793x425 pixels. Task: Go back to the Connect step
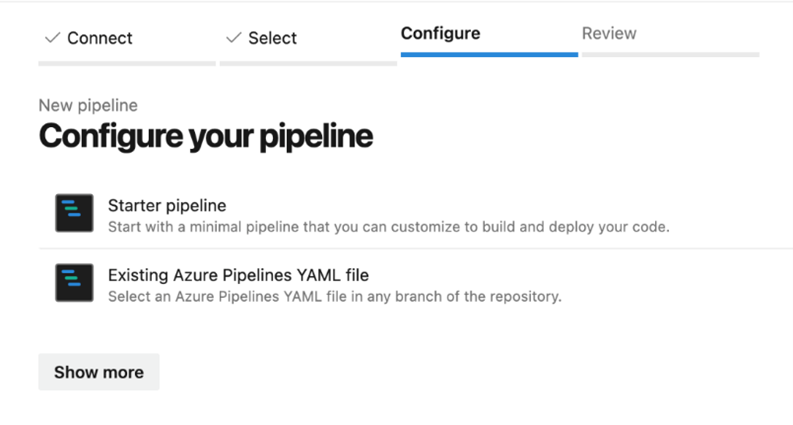tap(99, 38)
